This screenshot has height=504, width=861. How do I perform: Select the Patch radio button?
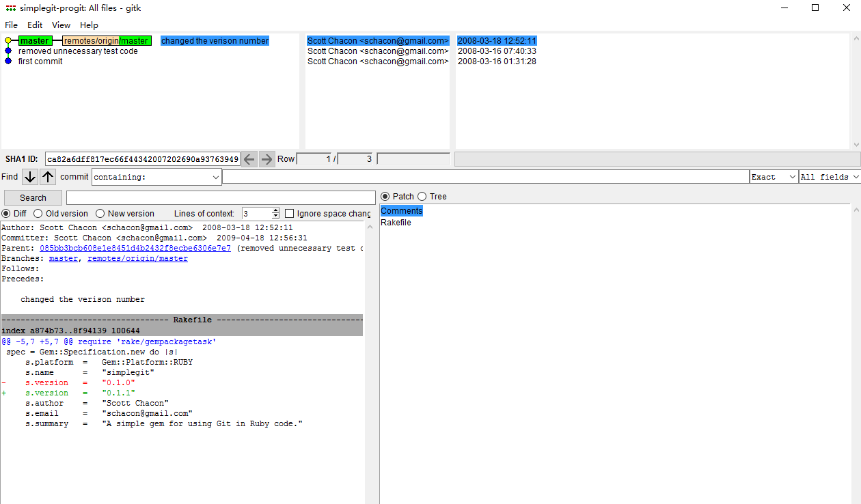(385, 197)
